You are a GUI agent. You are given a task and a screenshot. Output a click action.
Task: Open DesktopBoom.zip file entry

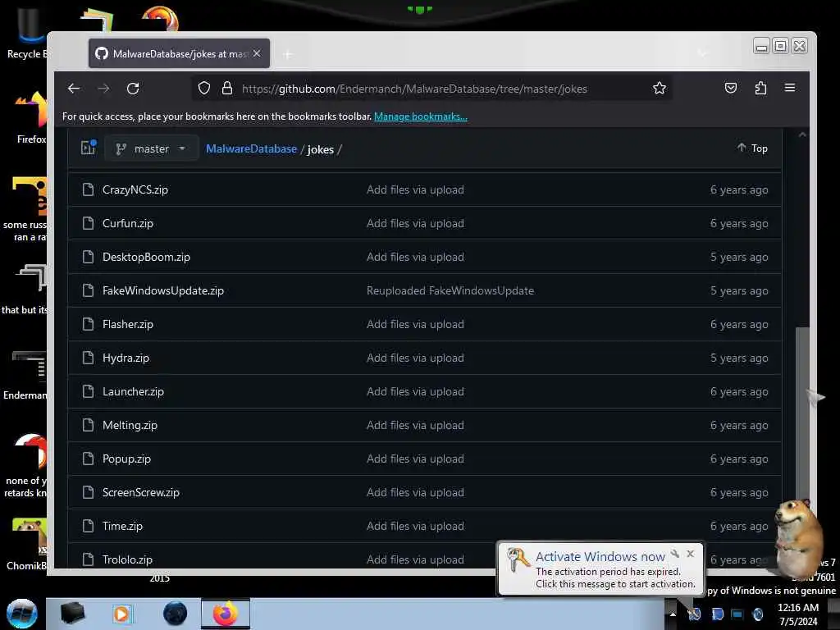point(146,257)
